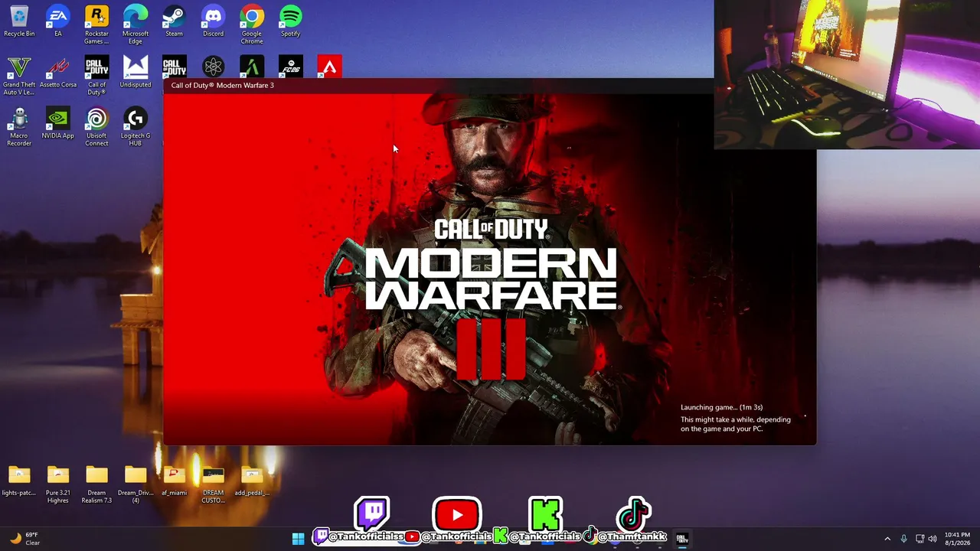Expand the hidden system tray icons
The width and height of the screenshot is (980, 551).
click(887, 539)
